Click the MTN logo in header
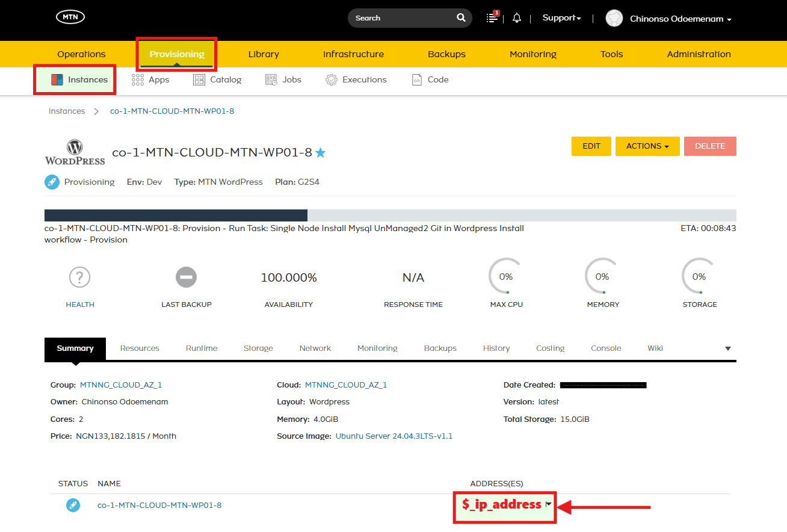 point(70,17)
